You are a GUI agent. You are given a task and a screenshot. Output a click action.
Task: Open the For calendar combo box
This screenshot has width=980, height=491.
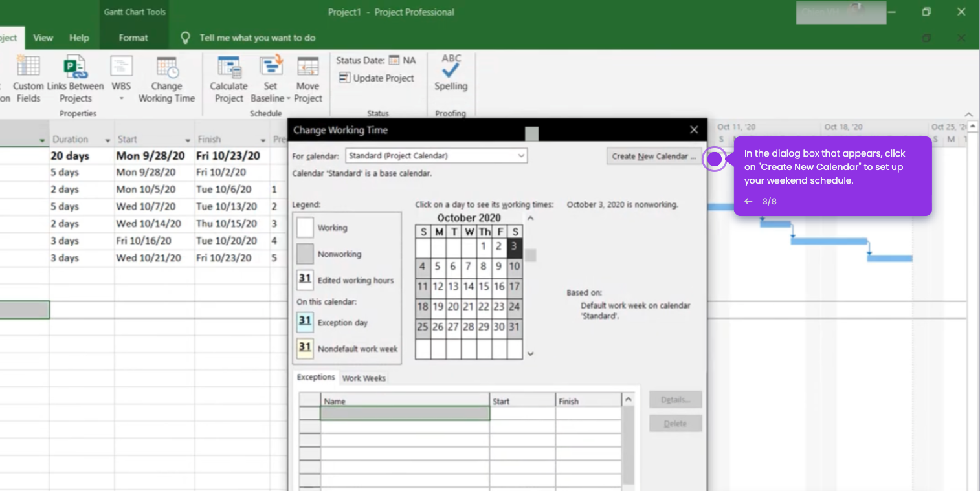click(x=436, y=156)
